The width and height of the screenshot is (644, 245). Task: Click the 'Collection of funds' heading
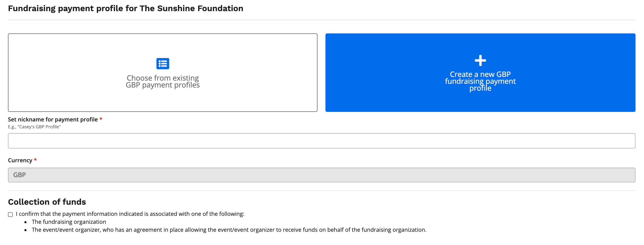47,202
